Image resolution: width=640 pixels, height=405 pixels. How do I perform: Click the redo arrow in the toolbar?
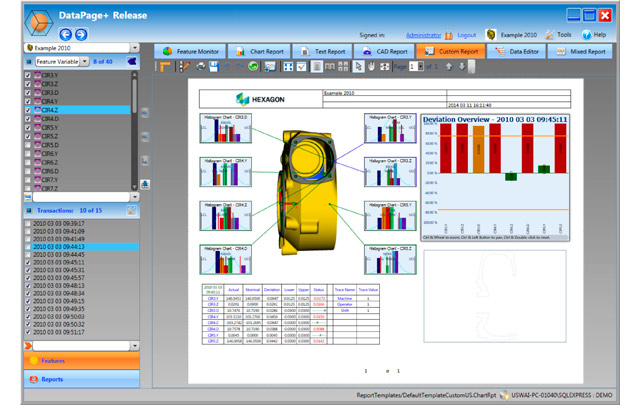pos(240,67)
